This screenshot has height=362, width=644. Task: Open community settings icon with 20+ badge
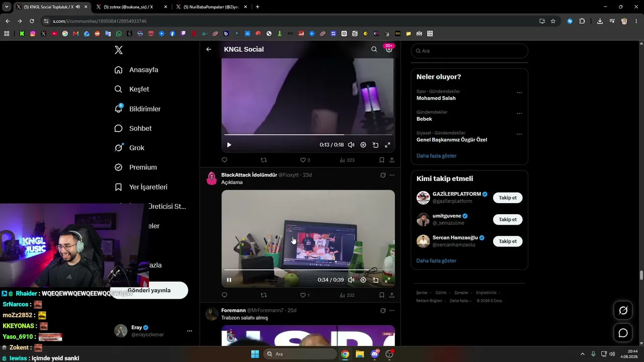(389, 49)
